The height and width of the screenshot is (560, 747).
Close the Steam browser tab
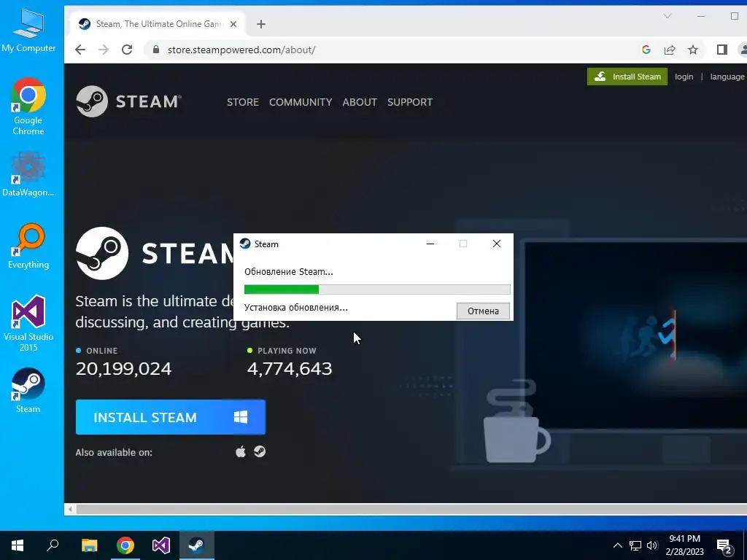[233, 24]
